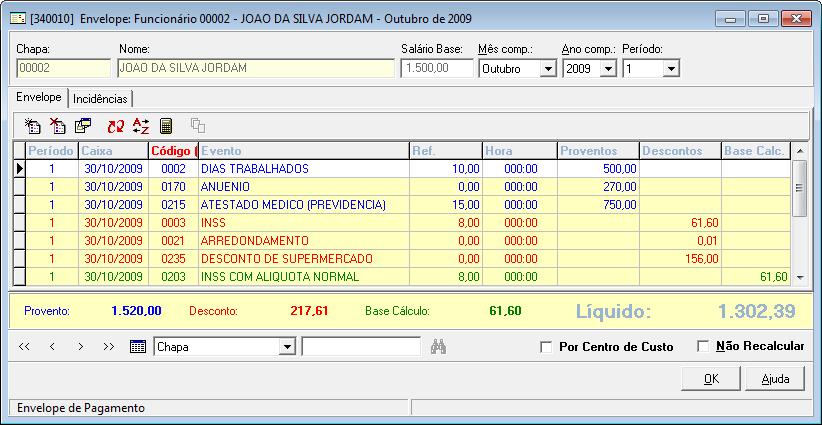Jump to last record with >> button
Screen dimensions: 822x425
(x=109, y=347)
